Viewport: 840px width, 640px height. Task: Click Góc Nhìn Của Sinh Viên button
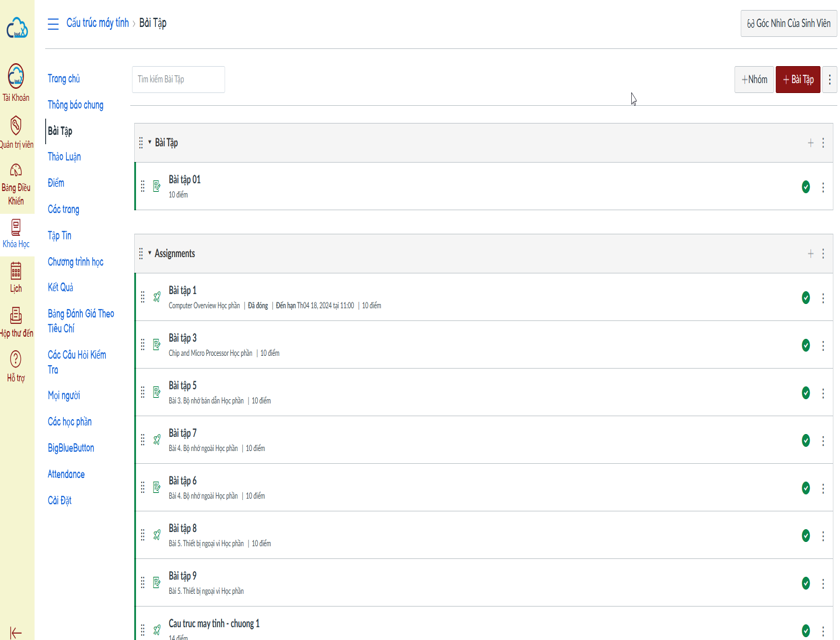(788, 24)
